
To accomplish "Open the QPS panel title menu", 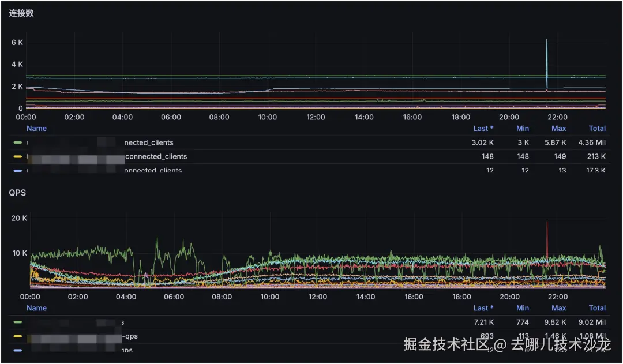I will [x=17, y=193].
